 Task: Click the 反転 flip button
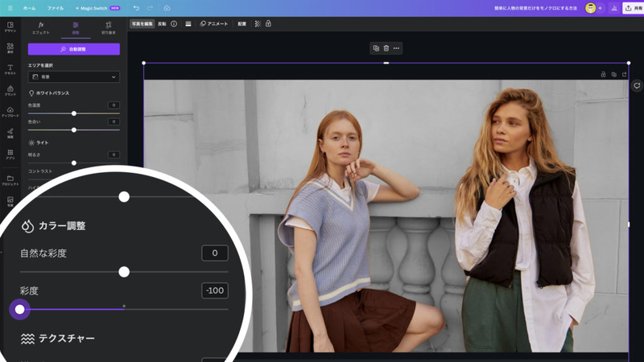pyautogui.click(x=163, y=24)
